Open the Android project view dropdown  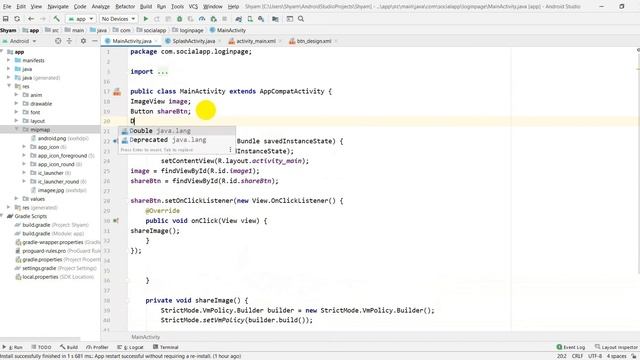point(20,41)
